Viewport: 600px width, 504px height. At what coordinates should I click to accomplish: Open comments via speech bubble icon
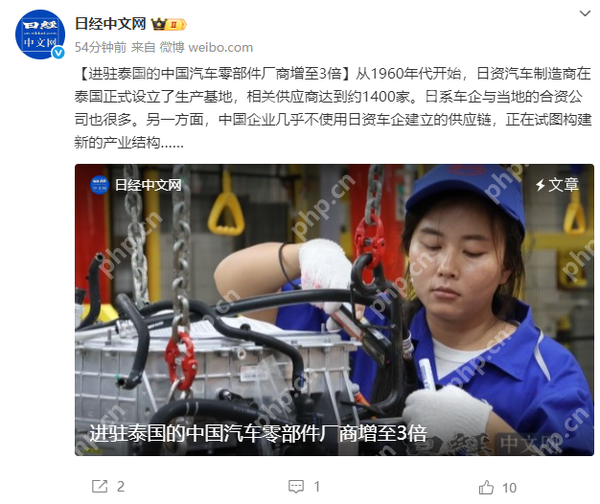point(296,486)
